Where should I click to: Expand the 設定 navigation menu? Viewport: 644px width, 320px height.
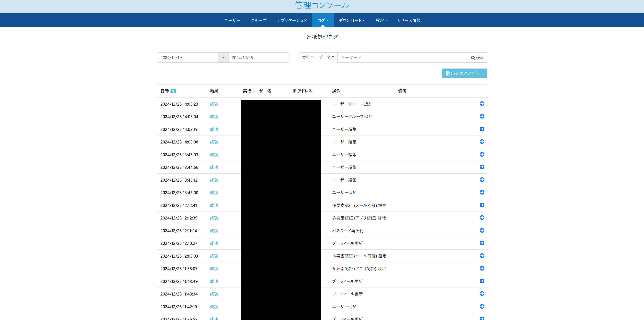(x=381, y=20)
